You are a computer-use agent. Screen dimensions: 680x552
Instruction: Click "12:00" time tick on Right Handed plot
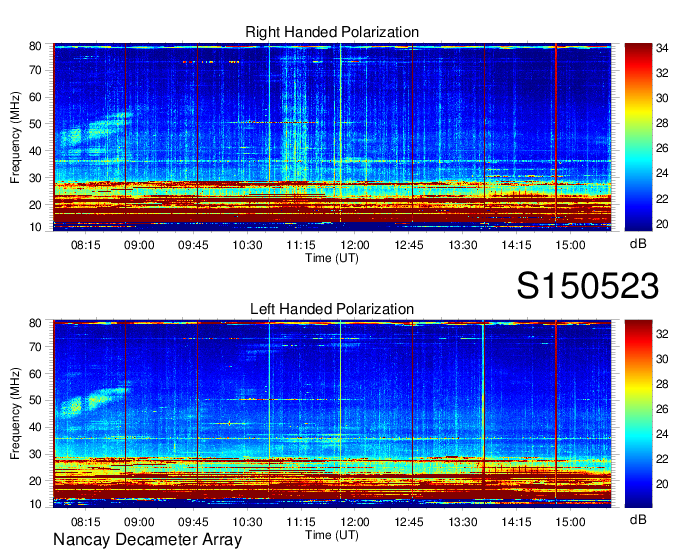pos(355,245)
